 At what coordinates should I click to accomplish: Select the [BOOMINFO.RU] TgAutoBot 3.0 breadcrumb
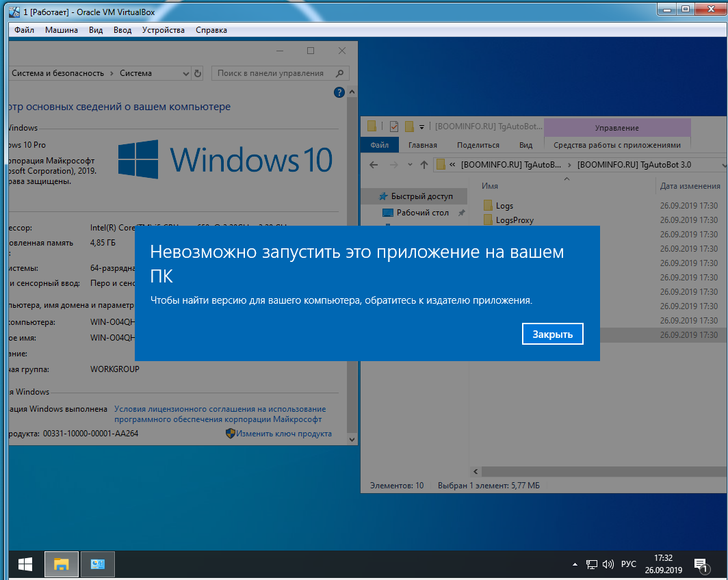634,165
